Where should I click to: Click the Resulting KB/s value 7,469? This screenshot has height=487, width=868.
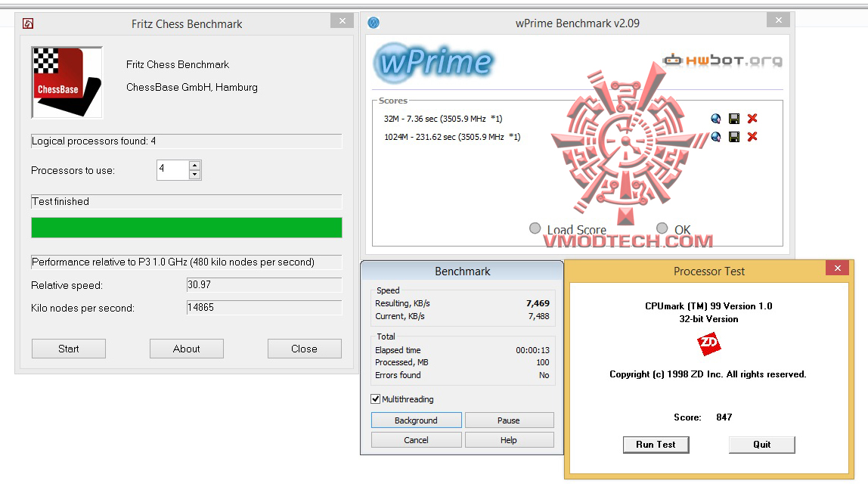click(x=538, y=303)
